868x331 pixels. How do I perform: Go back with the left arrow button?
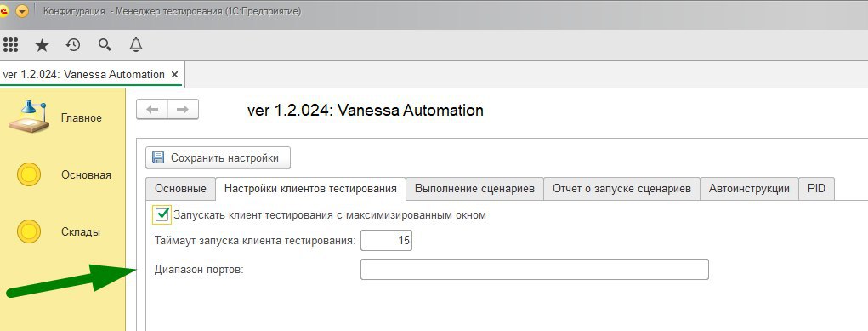pos(152,109)
